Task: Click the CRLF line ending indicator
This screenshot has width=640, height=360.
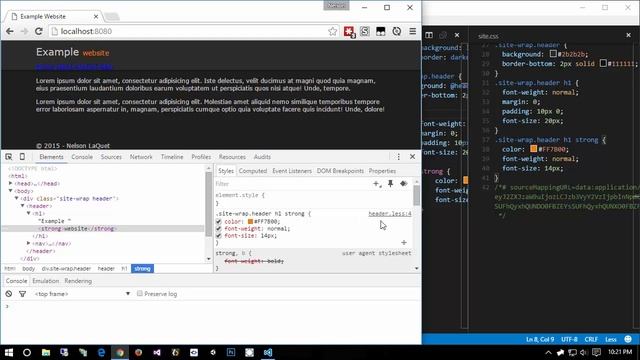Action: (x=591, y=339)
